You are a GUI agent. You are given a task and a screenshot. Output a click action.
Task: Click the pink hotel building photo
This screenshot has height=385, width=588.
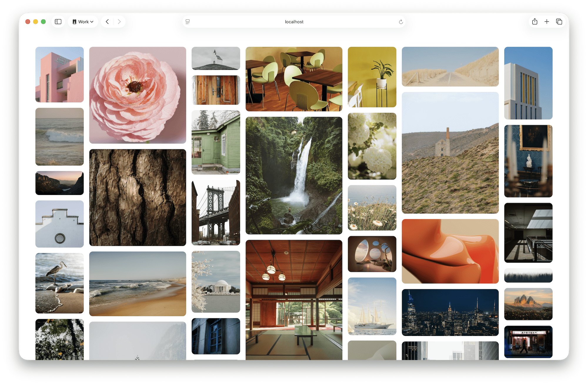(59, 75)
